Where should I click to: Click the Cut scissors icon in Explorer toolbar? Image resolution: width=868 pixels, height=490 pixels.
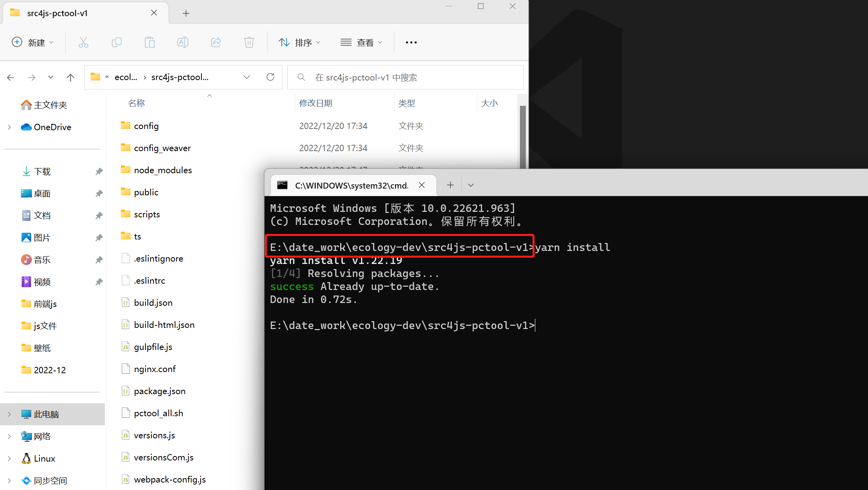(x=84, y=42)
